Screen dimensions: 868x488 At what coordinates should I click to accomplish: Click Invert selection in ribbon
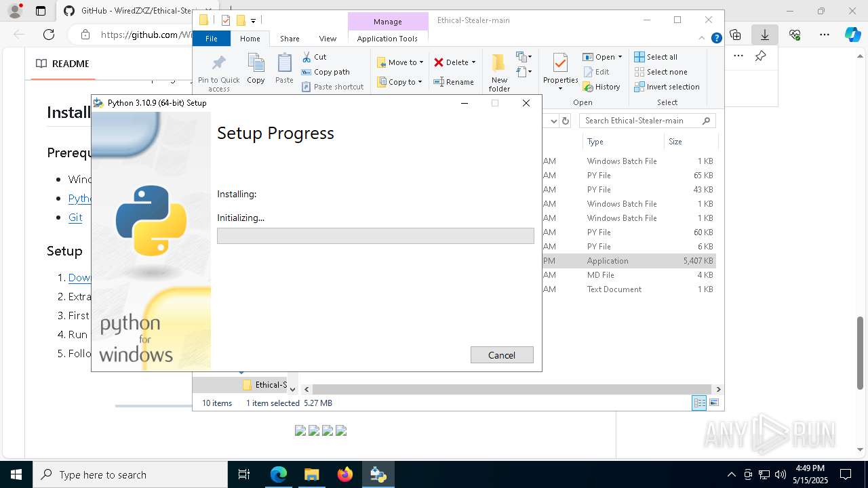tap(667, 87)
